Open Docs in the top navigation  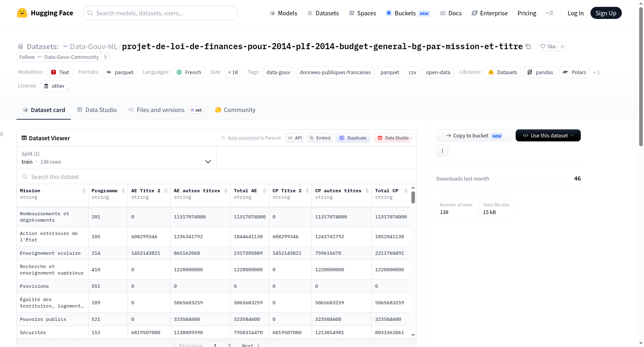coord(451,13)
